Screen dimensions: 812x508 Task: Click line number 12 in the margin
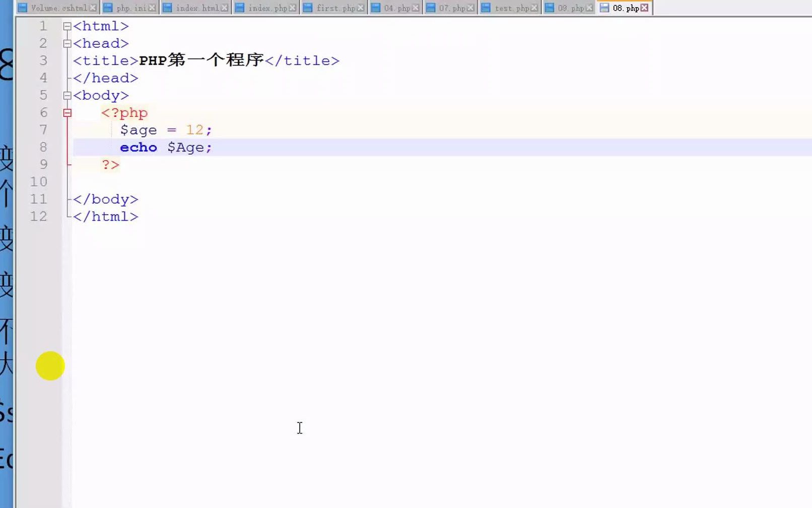[x=39, y=216]
